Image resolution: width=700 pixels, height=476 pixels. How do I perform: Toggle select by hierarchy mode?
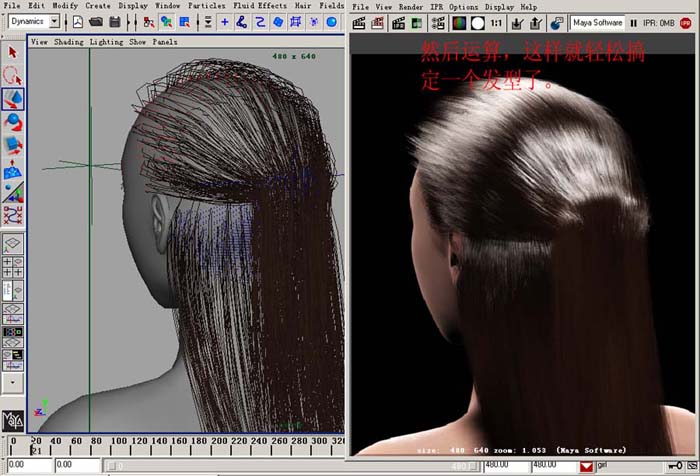click(x=149, y=21)
